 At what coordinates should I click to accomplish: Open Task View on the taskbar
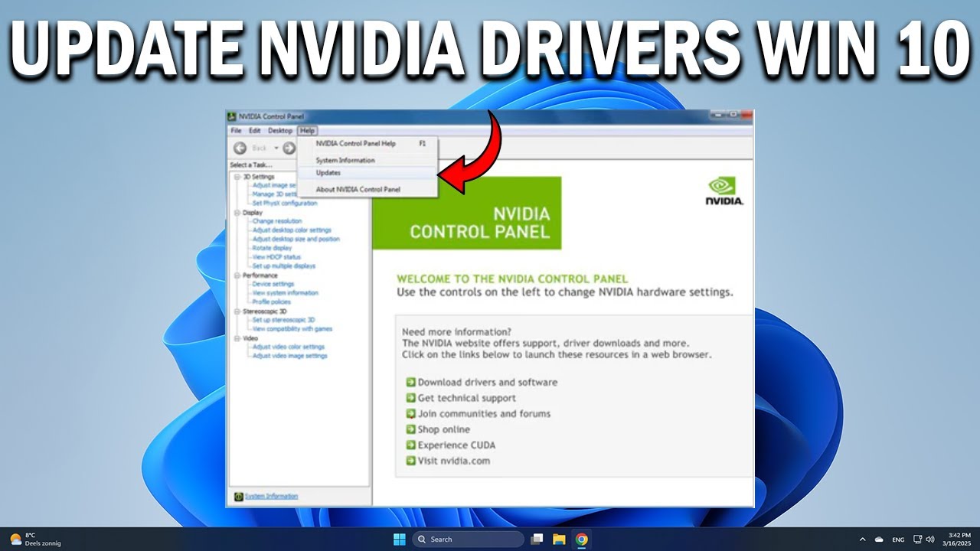[x=537, y=539]
